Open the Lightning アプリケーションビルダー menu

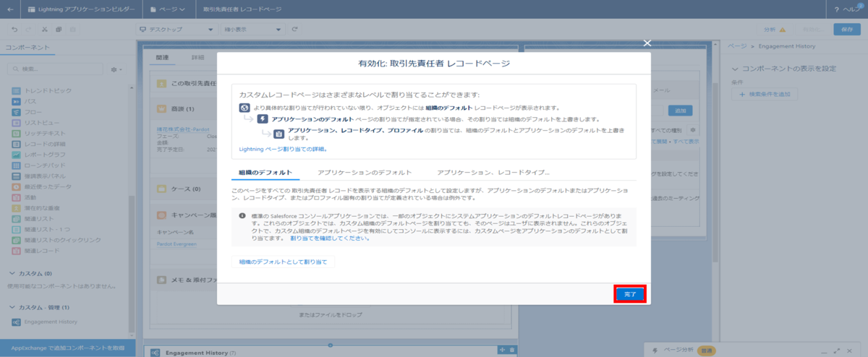pos(82,9)
